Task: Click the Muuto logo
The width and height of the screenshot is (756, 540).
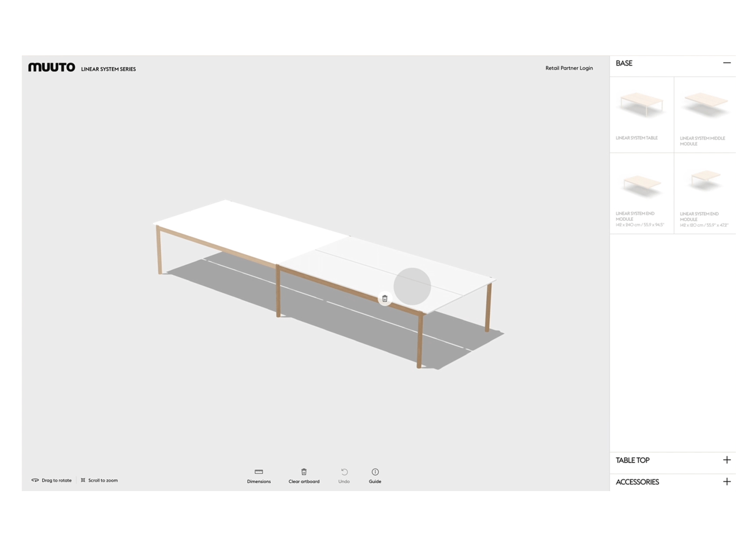Action: (x=51, y=67)
